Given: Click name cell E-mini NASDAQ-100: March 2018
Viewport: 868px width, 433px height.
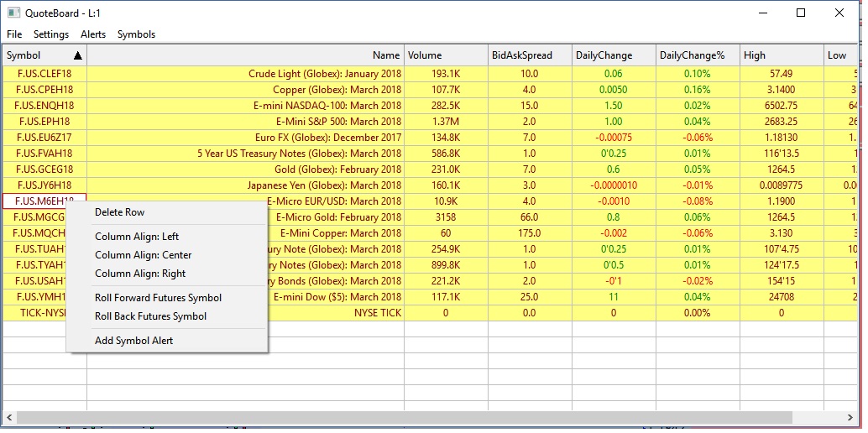Looking at the screenshot, I should click(x=246, y=106).
